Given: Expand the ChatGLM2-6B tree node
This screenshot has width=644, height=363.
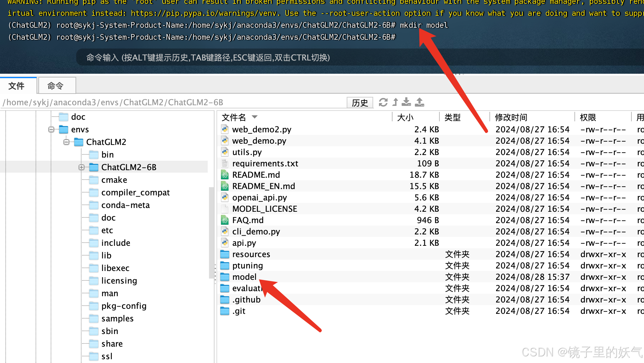Looking at the screenshot, I should [x=81, y=167].
